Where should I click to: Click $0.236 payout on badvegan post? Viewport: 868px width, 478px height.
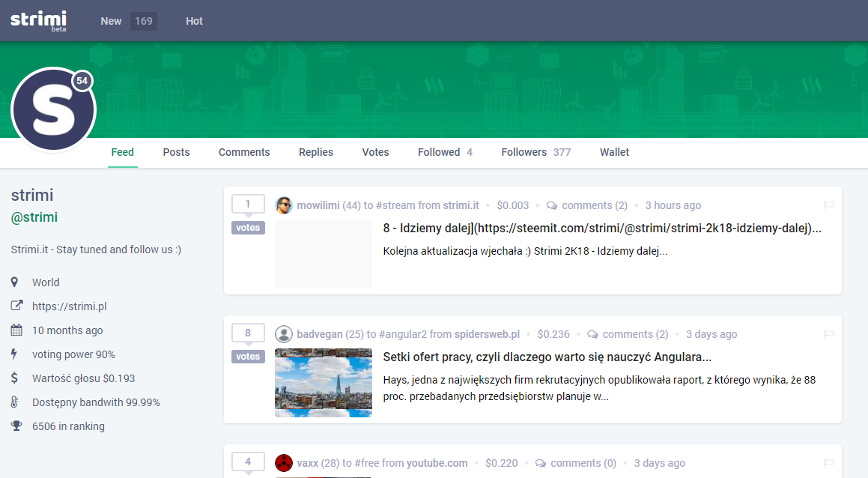tap(553, 335)
